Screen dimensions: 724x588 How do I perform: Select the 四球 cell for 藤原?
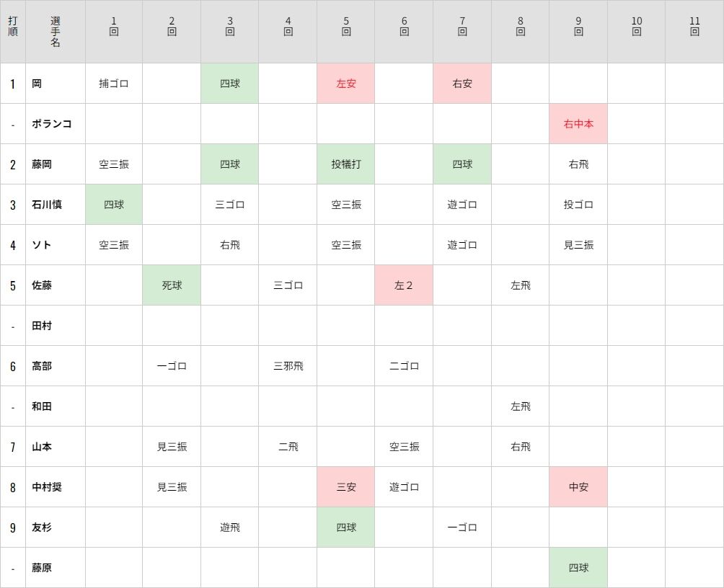[578, 568]
